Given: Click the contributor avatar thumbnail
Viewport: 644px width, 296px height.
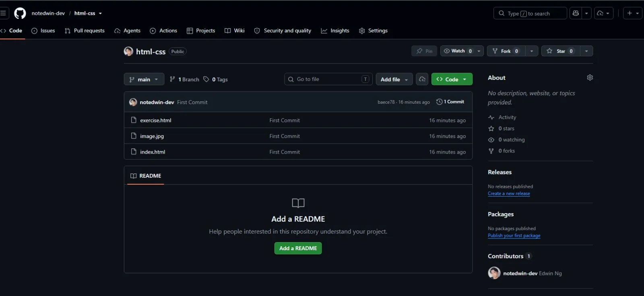Looking at the screenshot, I should point(494,273).
